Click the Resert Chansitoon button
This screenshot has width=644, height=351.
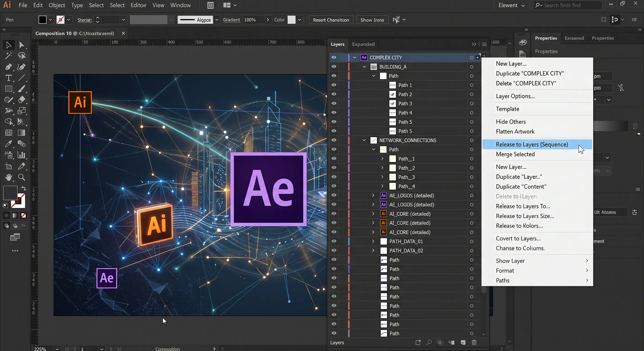331,20
